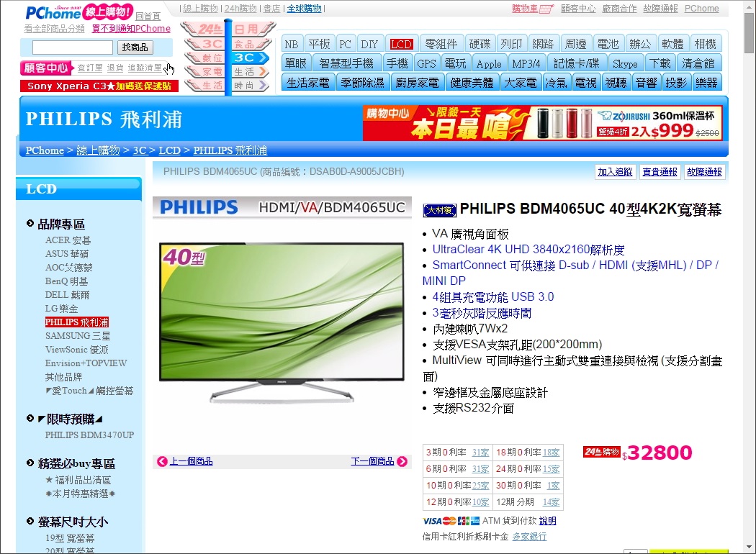Click the next product arrow icon

tap(402, 461)
